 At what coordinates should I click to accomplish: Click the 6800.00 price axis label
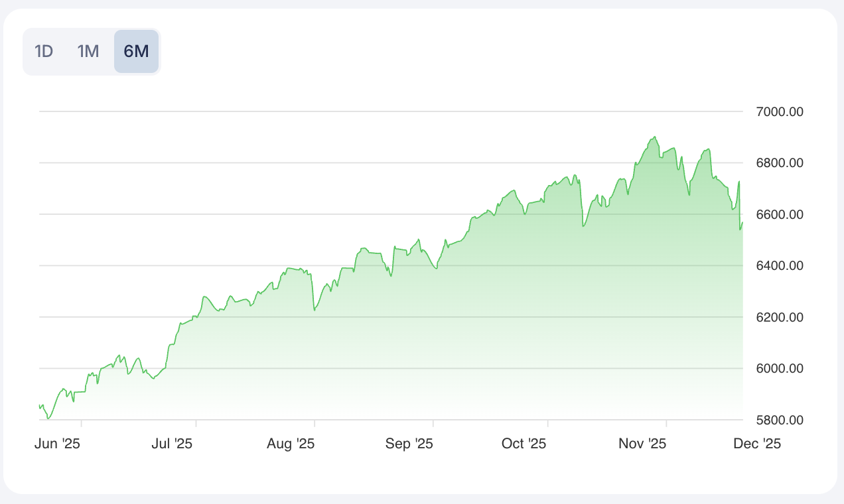click(x=780, y=163)
